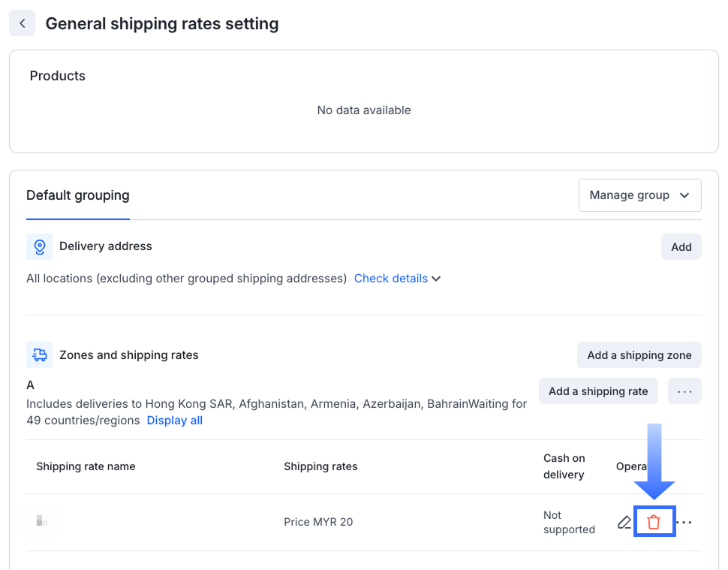Open the shipping rate row's more menu

coord(684,522)
